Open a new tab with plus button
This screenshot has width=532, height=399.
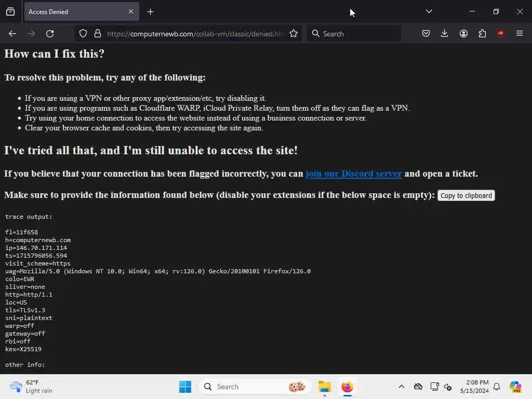(151, 12)
